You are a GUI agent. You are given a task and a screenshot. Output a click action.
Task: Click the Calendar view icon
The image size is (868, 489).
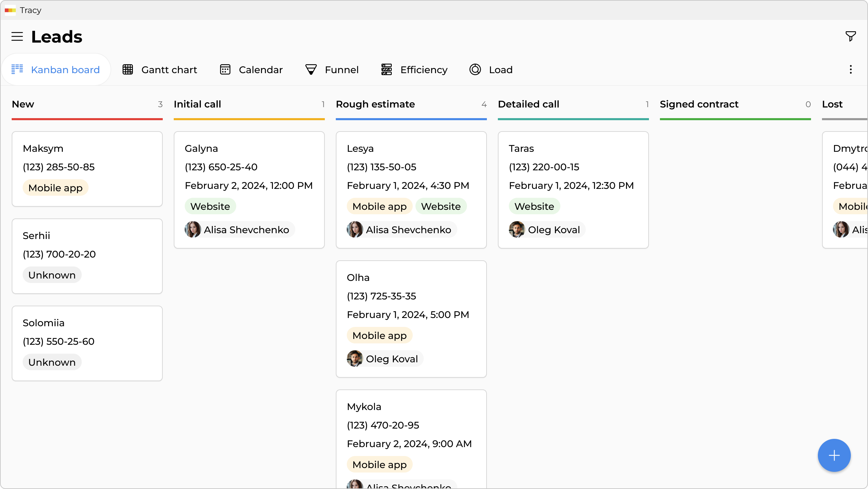pyautogui.click(x=225, y=70)
